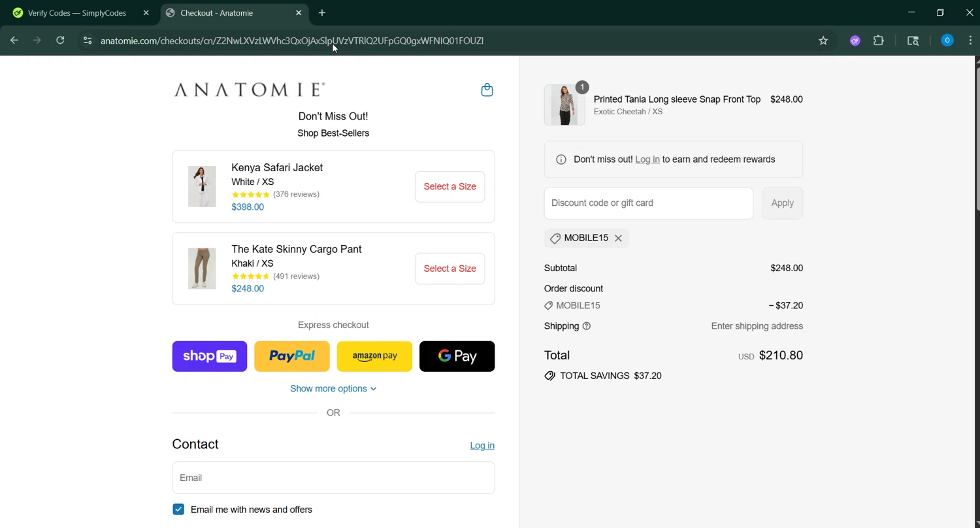Screen dimensions: 980x528
Task: Toggle Email me with news and offers
Action: click(x=178, y=510)
